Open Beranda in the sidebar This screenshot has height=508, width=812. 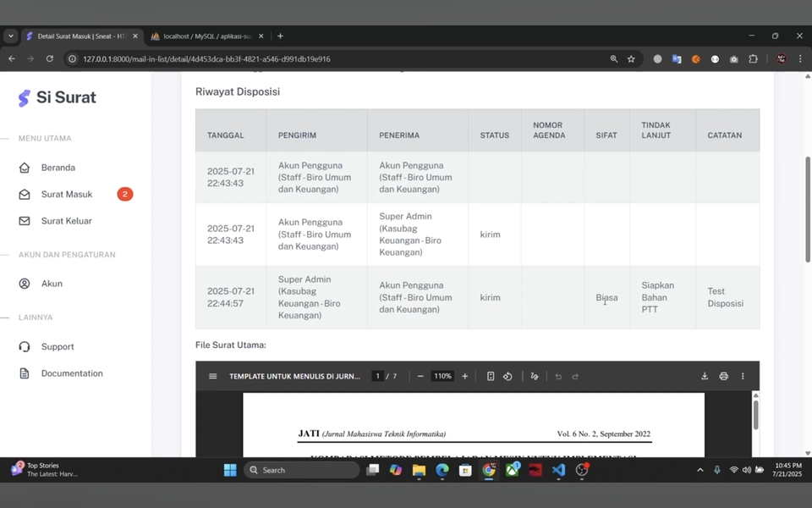[x=58, y=168]
